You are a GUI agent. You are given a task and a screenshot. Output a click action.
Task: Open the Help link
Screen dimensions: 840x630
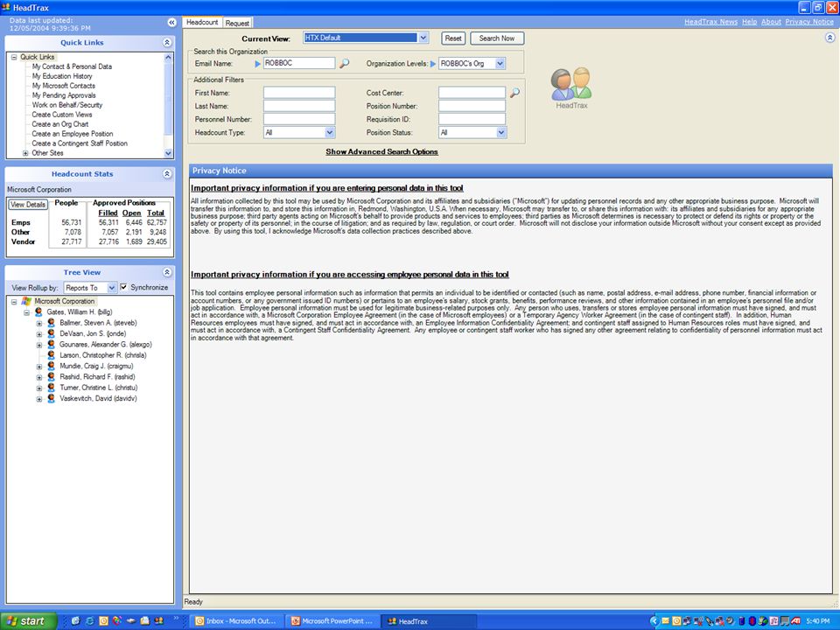pos(749,22)
